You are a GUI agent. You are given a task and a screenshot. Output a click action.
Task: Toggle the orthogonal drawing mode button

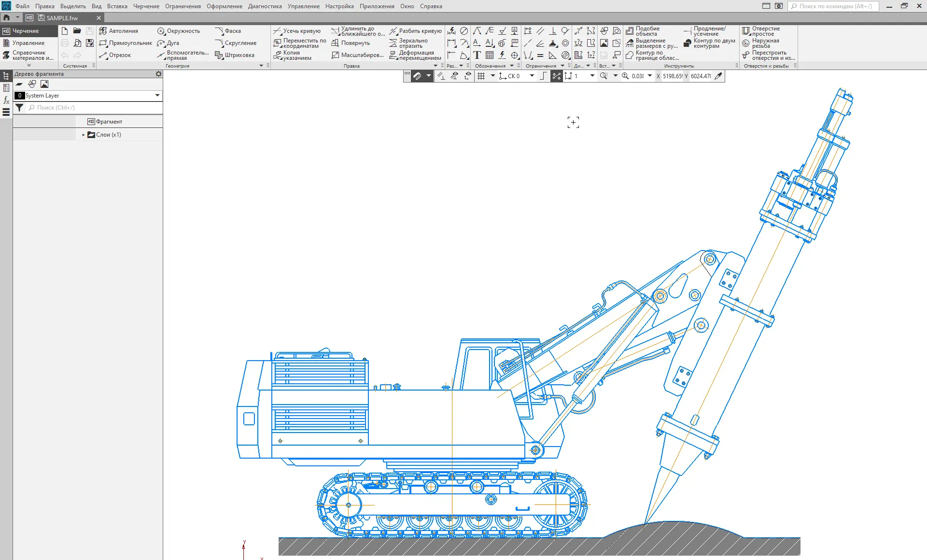click(x=544, y=76)
